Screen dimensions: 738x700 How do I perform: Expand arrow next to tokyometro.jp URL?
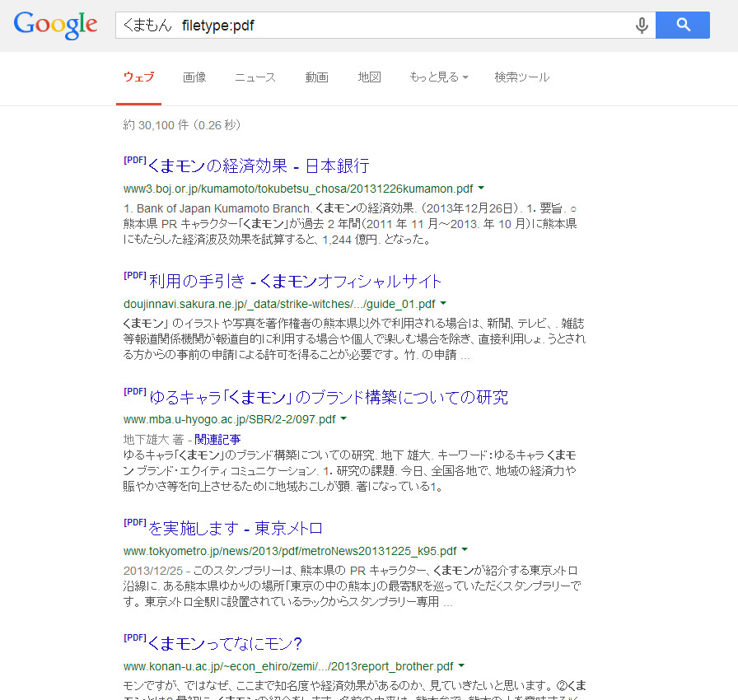(465, 550)
